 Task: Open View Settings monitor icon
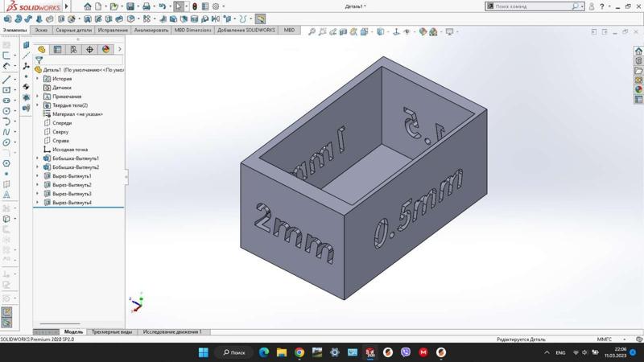[x=450, y=31]
